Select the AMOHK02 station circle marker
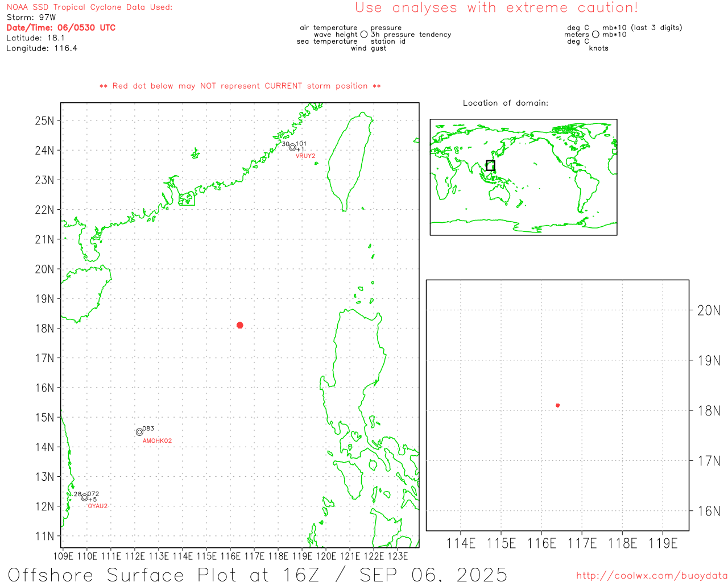The width and height of the screenshot is (728, 582). coord(139,432)
